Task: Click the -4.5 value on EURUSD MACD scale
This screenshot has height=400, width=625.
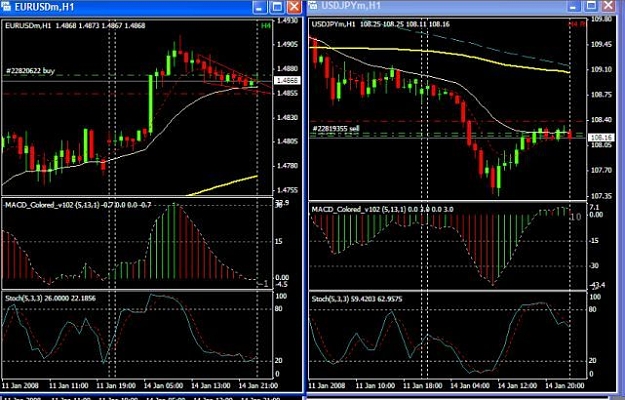Action: point(282,284)
